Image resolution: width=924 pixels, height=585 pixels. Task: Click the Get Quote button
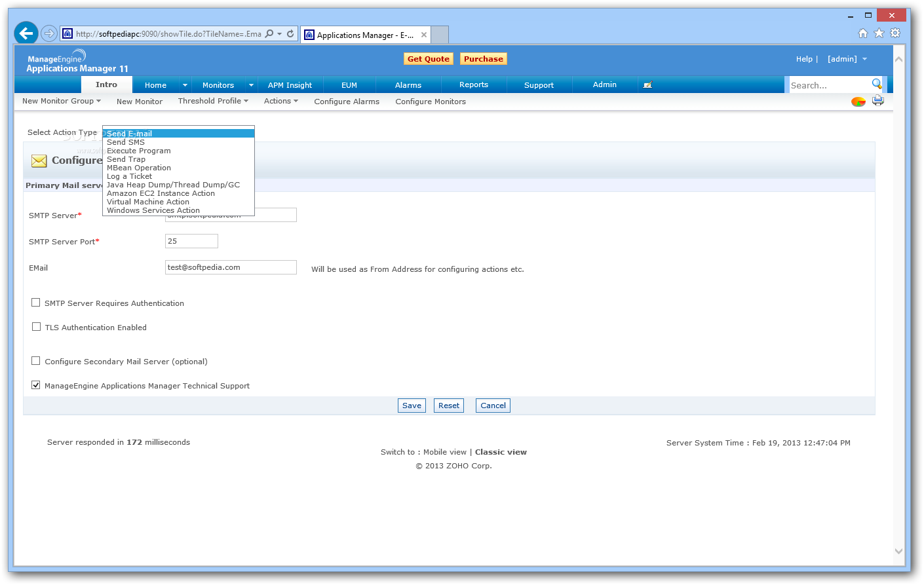[429, 59]
